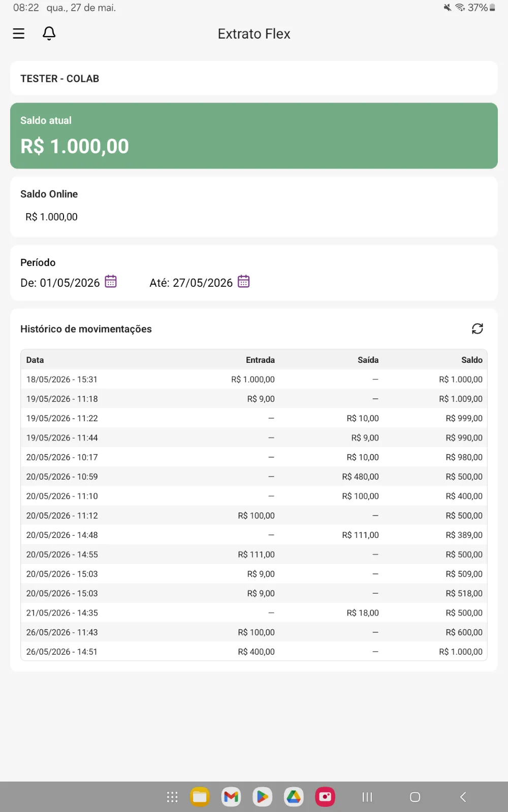Select row 26/05/2026 - 14:51
This screenshot has height=812, width=508.
pyautogui.click(x=254, y=652)
